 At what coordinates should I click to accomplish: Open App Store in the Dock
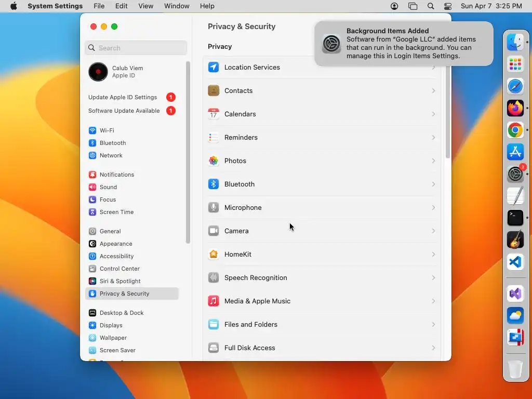515,152
